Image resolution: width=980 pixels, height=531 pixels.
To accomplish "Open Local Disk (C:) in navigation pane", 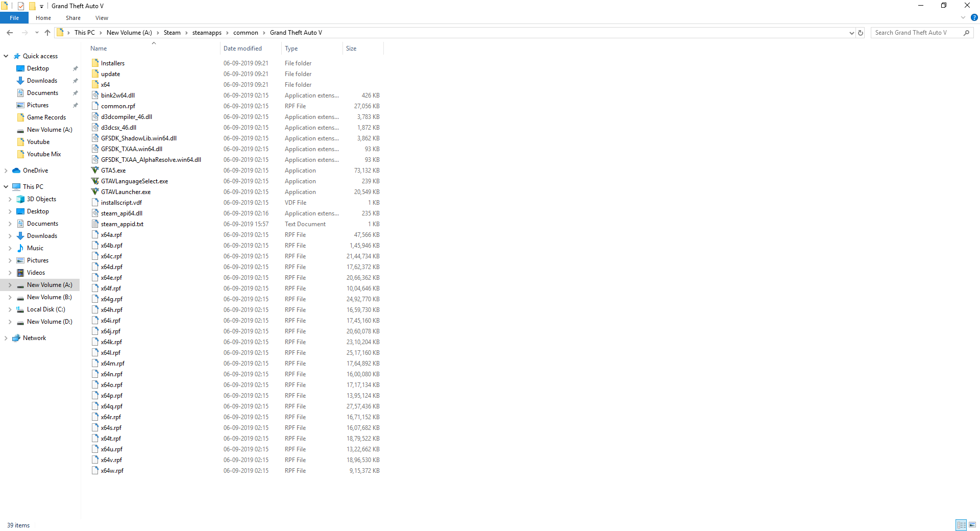I will pyautogui.click(x=46, y=309).
